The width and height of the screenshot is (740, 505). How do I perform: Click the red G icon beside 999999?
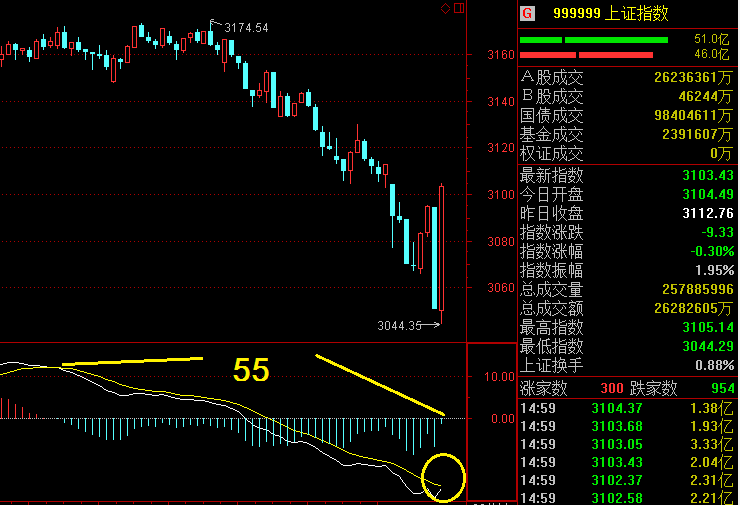click(528, 13)
